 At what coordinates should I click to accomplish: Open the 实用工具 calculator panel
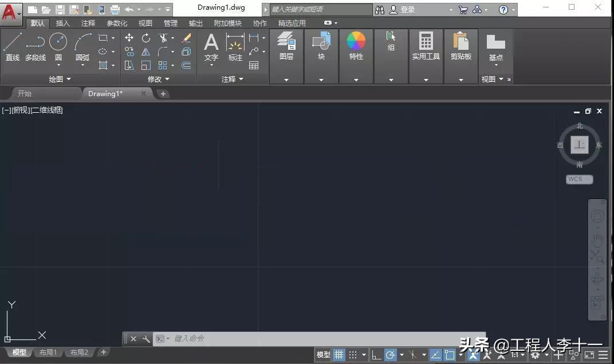pos(426,46)
